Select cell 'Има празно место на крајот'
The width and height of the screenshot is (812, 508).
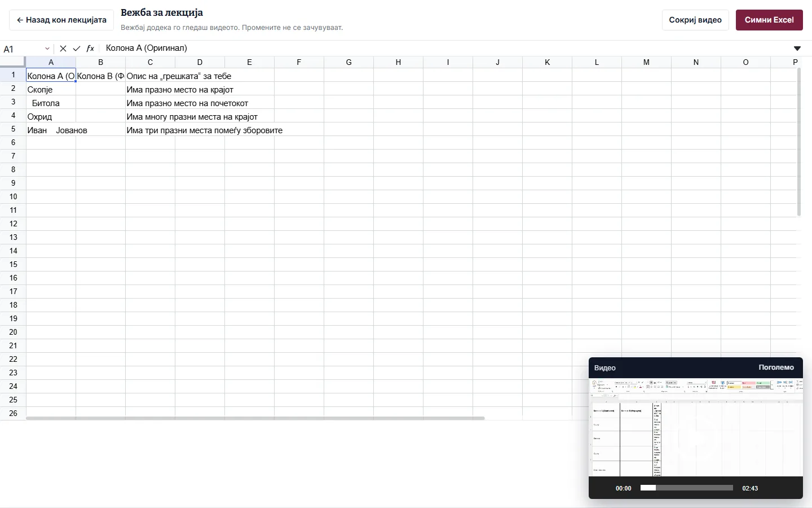[x=150, y=89]
